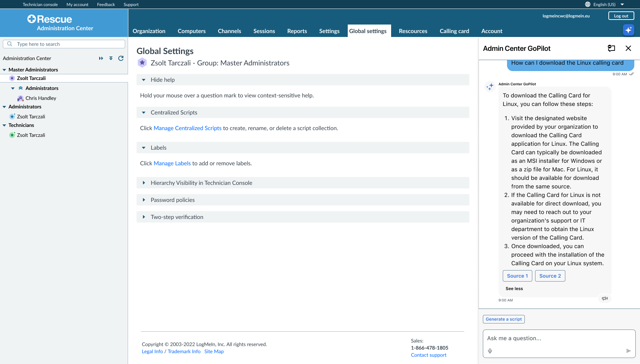This screenshot has width=640, height=364.
Task: Open the Calling card tab
Action: point(454,31)
